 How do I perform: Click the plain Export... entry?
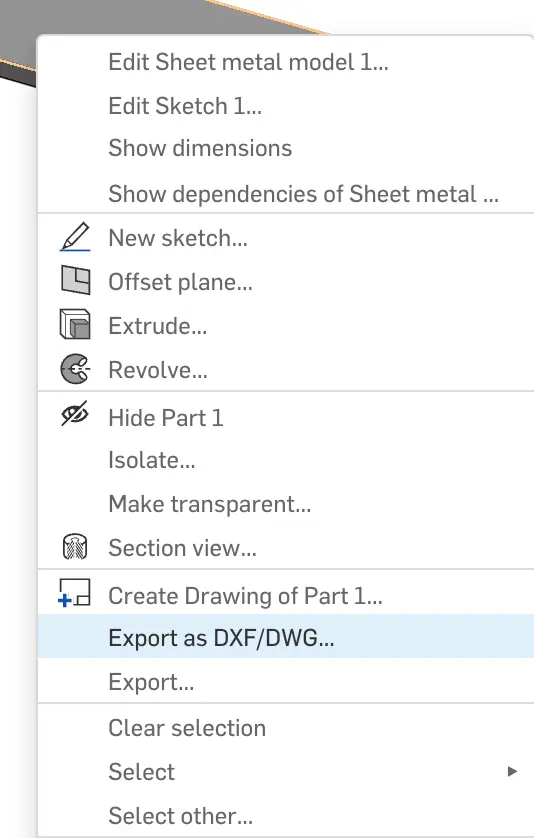pos(286,681)
